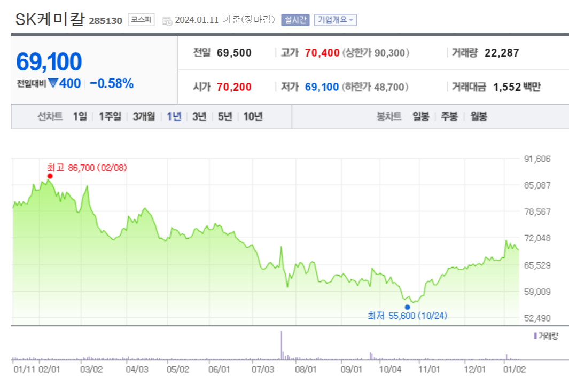Screen dimensions: 569x392
Task: Click the 2024.01.11 기준(장마감) date text
Action: pyautogui.click(x=224, y=20)
